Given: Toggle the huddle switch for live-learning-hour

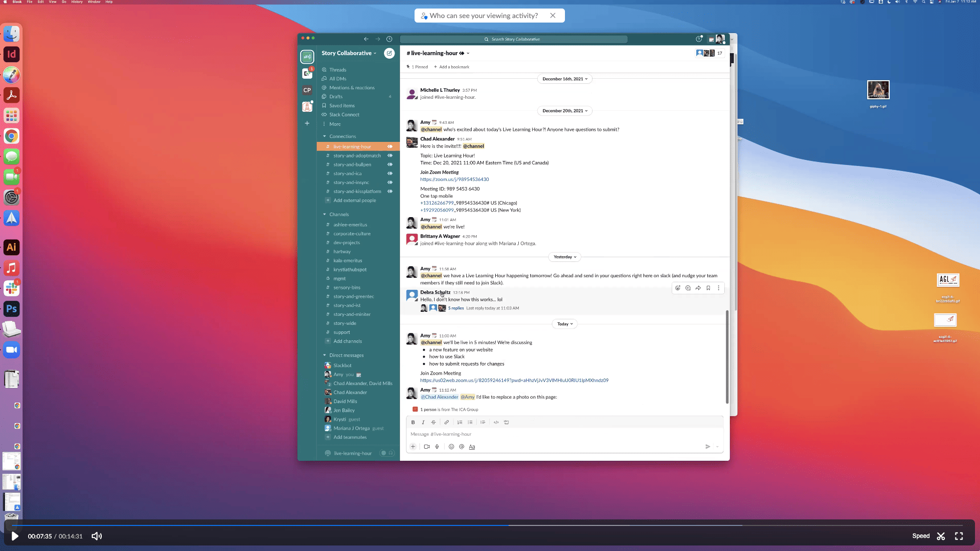Looking at the screenshot, I should point(386,453).
